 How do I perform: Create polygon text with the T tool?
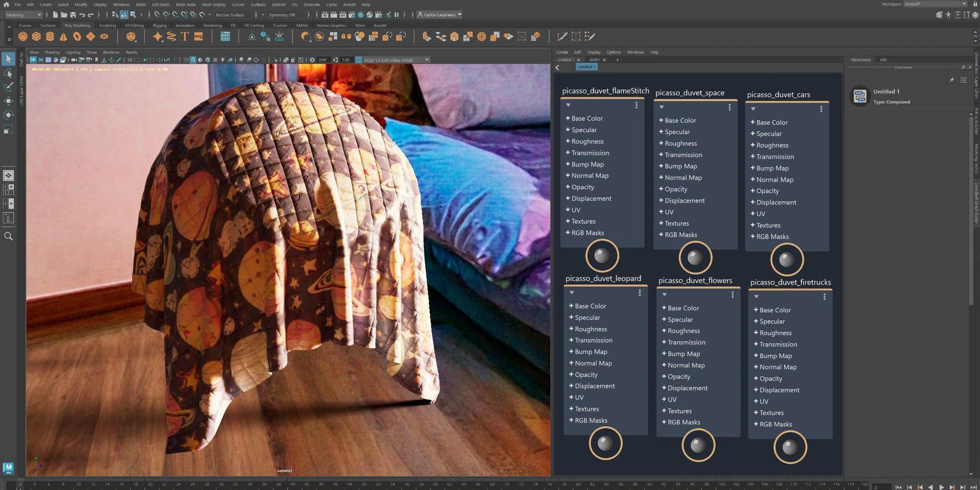click(184, 36)
